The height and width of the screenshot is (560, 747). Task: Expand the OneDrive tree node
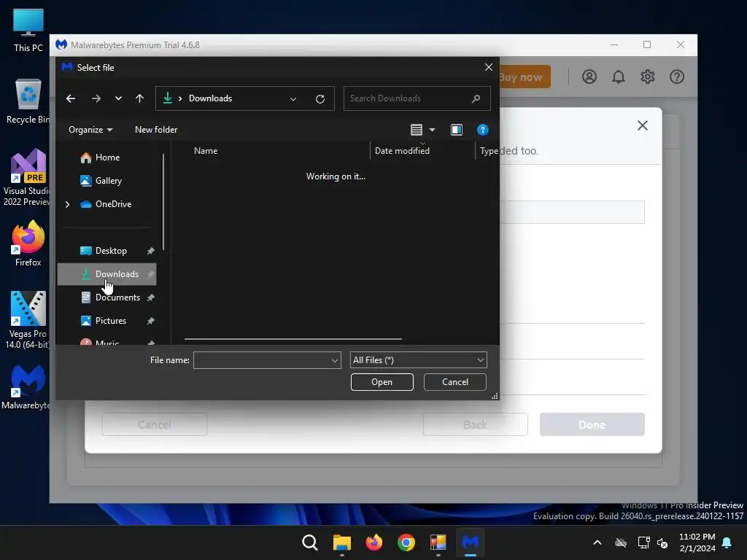tap(67, 204)
